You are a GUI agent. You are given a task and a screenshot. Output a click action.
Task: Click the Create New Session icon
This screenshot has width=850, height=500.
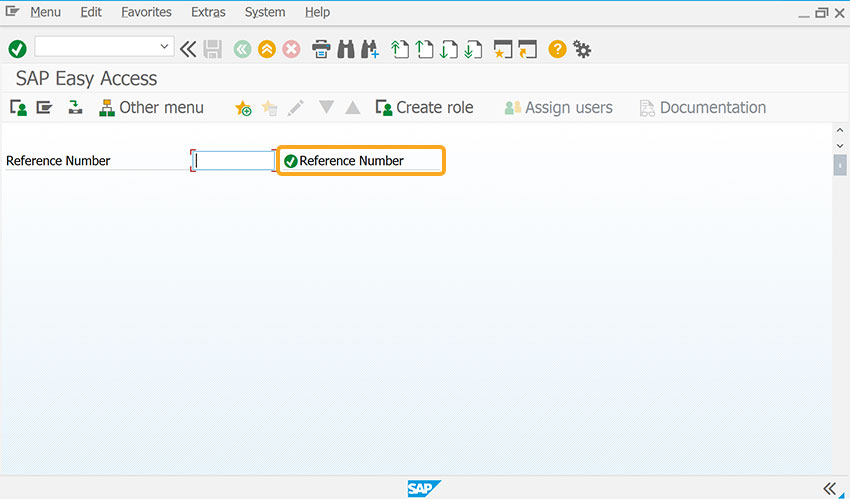(x=503, y=49)
